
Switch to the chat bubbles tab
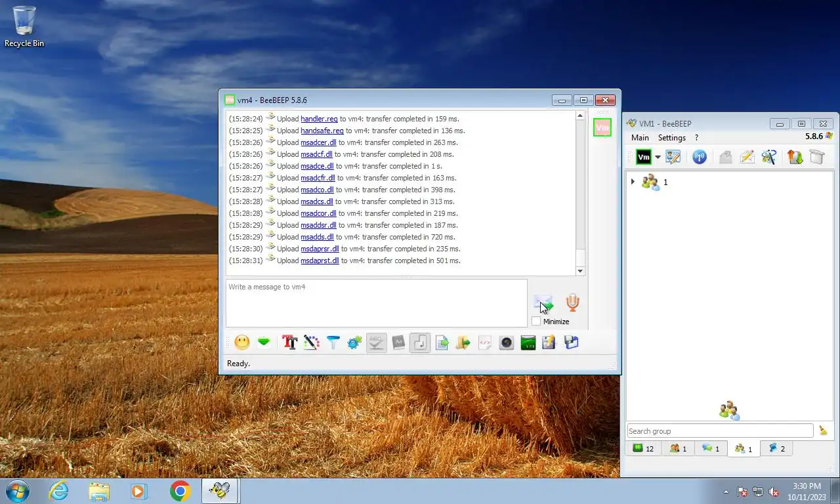(711, 449)
